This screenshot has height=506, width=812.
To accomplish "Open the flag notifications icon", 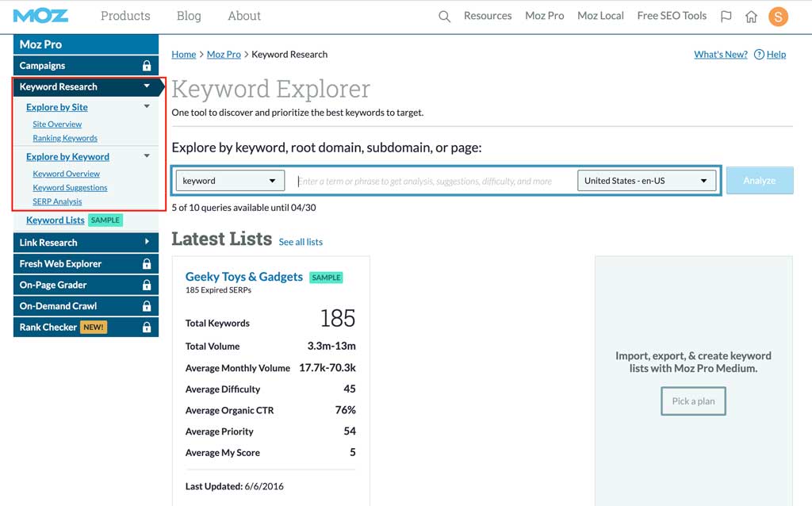I will click(x=726, y=17).
